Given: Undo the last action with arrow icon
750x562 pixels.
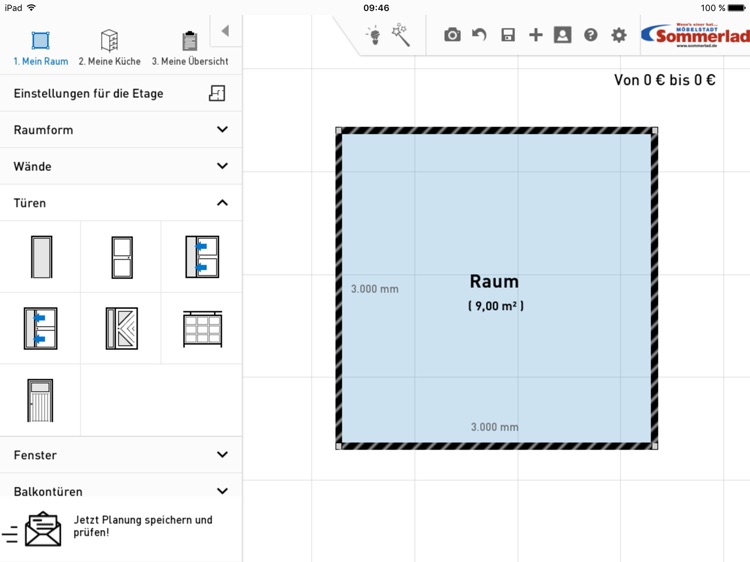Looking at the screenshot, I should click(480, 35).
